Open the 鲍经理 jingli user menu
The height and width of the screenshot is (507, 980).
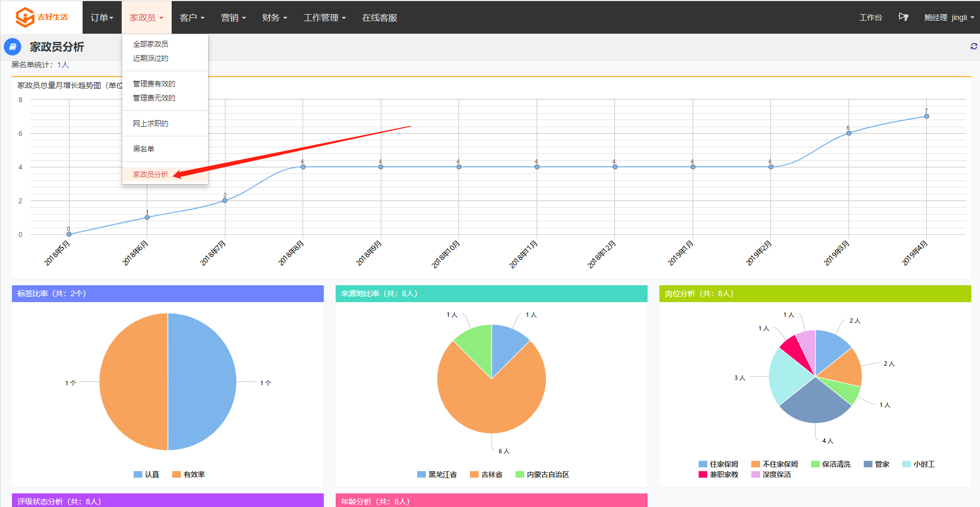pos(949,17)
